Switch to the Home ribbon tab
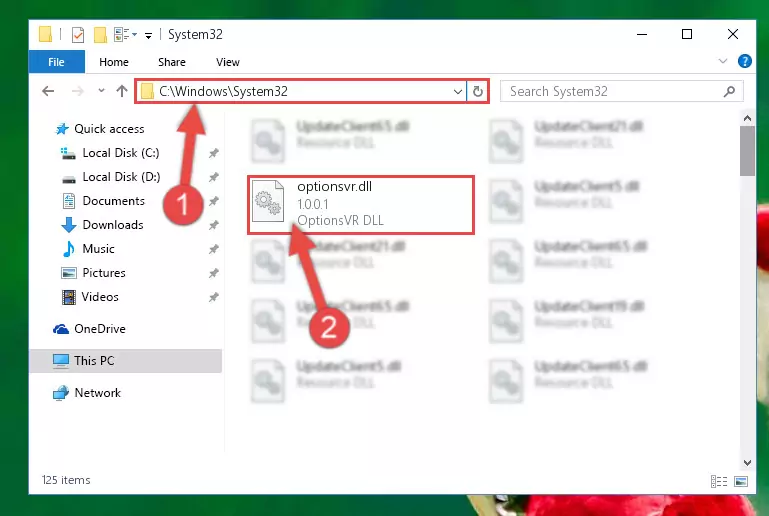Screen dimensions: 769x516 (x=114, y=62)
